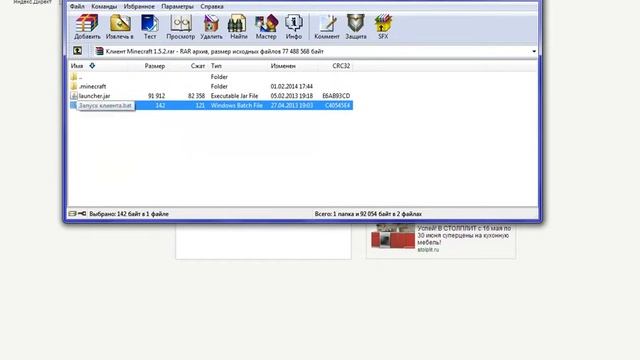Open the Параметры menu
Screen dimensions: 640x360
point(178,7)
